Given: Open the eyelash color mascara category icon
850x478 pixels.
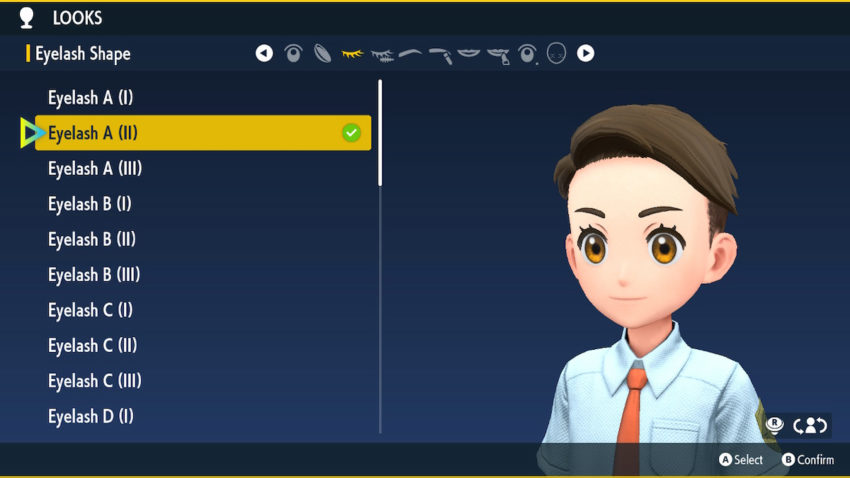Looking at the screenshot, I should pos(382,54).
